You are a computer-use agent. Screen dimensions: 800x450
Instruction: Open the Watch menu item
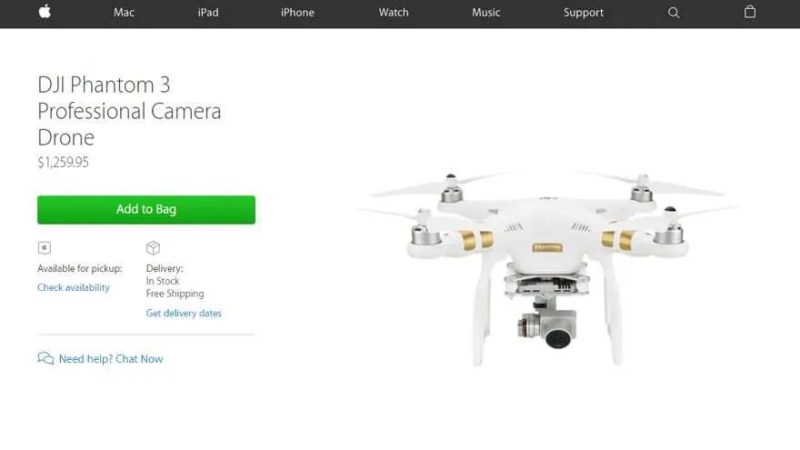tap(393, 13)
